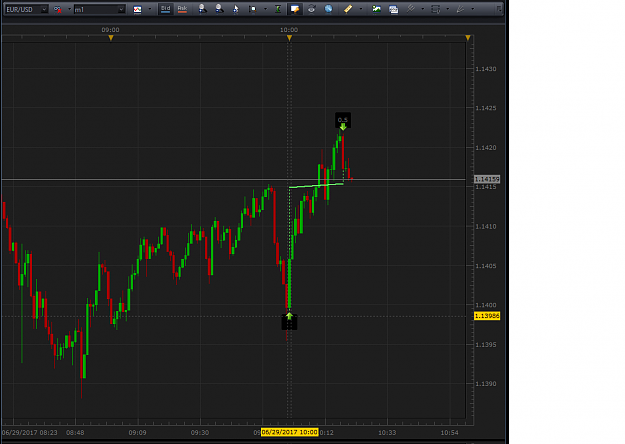Click the rightmost yellow timeline marker triangle

(x=468, y=38)
